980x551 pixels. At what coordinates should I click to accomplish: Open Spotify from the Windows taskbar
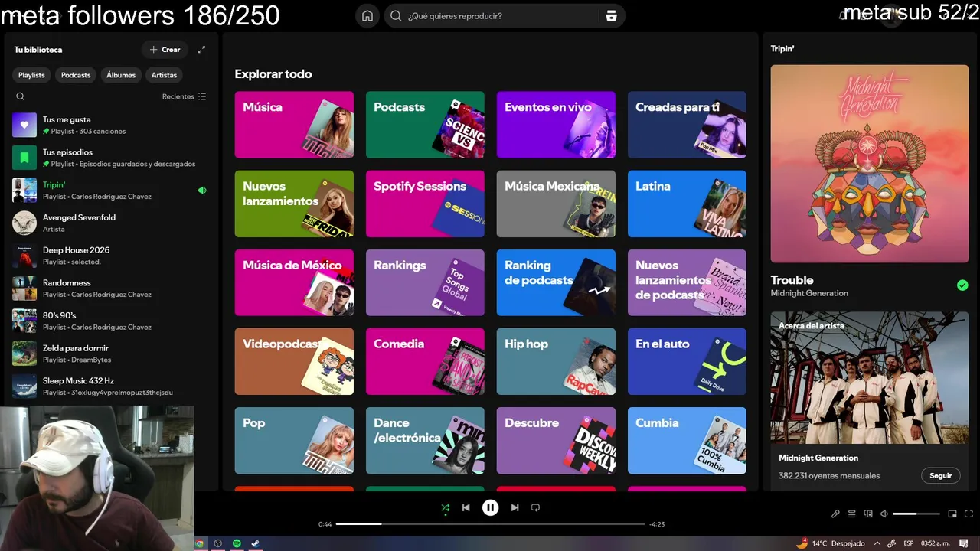[x=237, y=543]
